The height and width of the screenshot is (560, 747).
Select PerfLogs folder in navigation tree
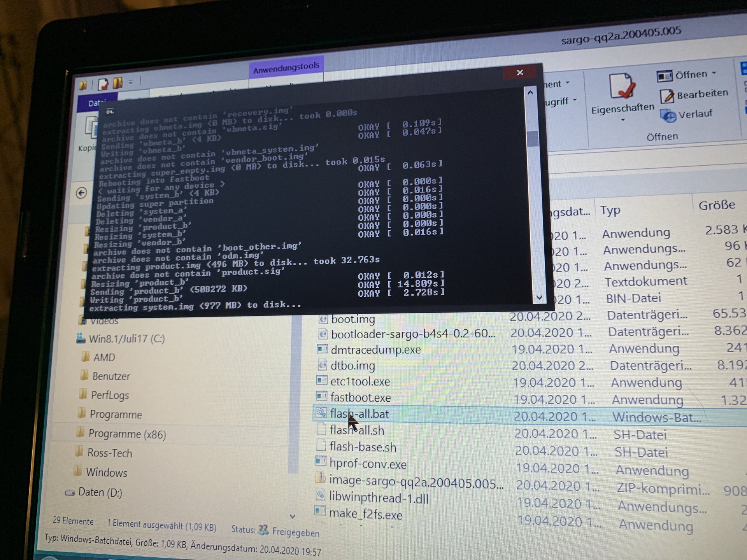tap(110, 395)
